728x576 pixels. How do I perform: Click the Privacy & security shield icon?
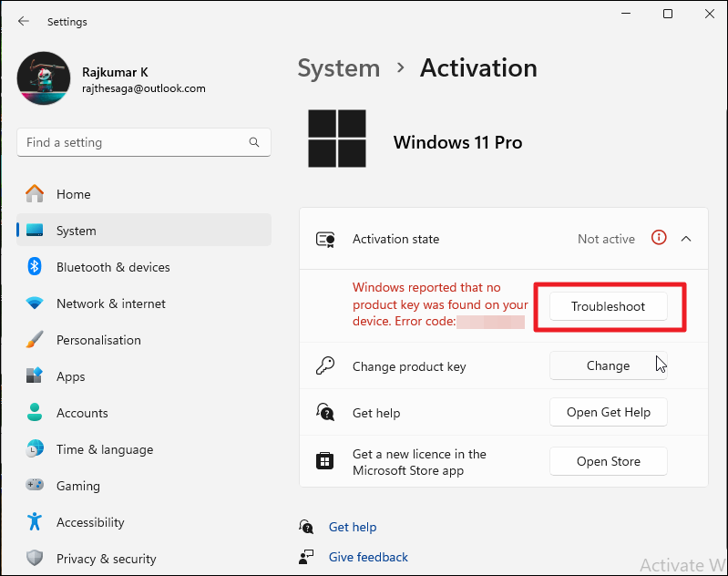pos(35,558)
